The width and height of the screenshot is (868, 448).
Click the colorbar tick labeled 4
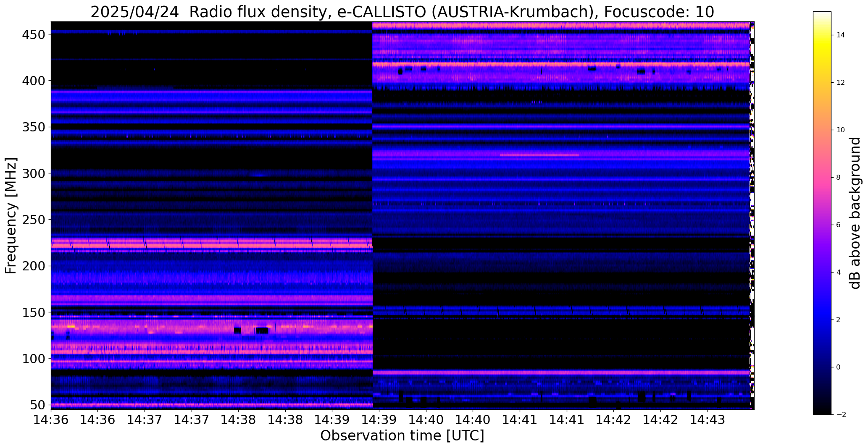click(839, 272)
